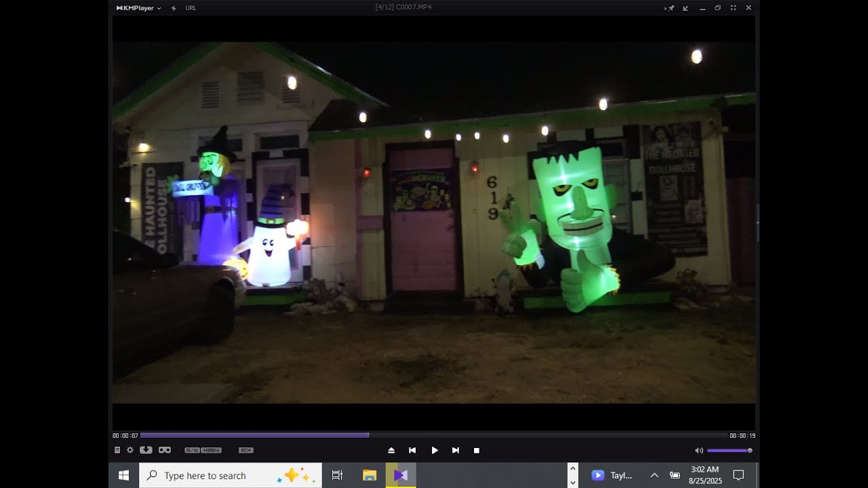868x488 pixels.
Task: Open the playlist panel icon
Action: pos(117,450)
